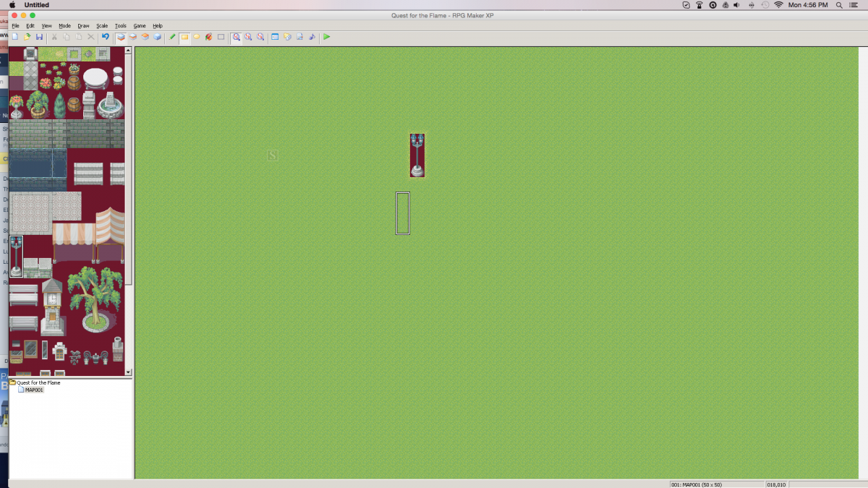Screen dimensions: 868x488
Task: Click the player start position S marker
Action: (x=273, y=155)
